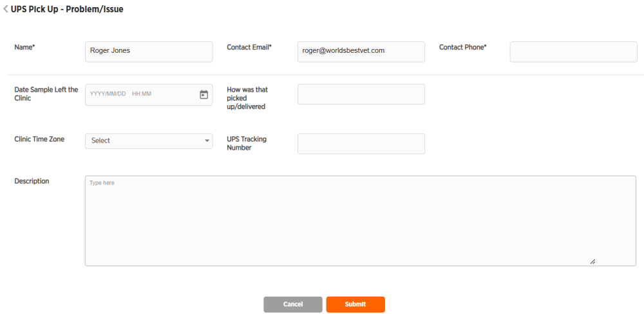The height and width of the screenshot is (314, 644).
Task: Open the Clinic Time Zone dropdown
Action: (149, 141)
